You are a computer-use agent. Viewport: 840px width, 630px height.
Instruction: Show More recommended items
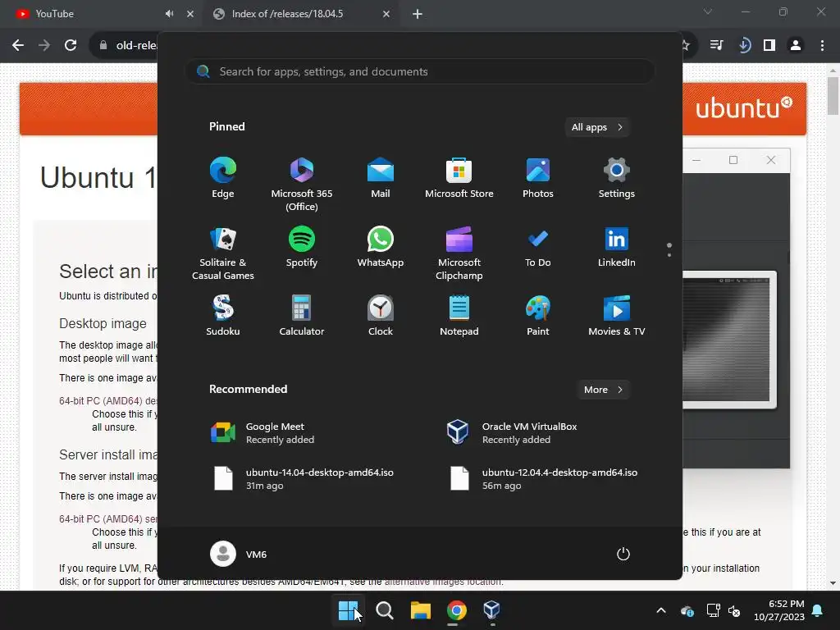tap(603, 390)
